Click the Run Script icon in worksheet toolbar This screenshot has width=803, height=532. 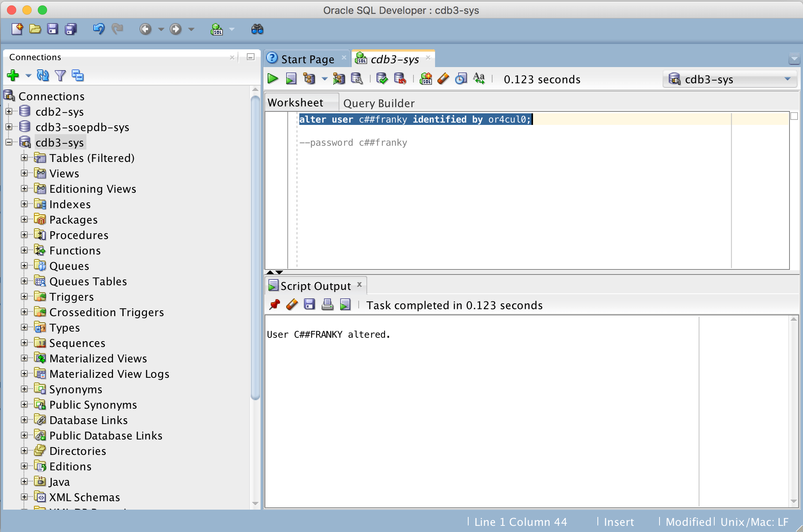click(291, 79)
